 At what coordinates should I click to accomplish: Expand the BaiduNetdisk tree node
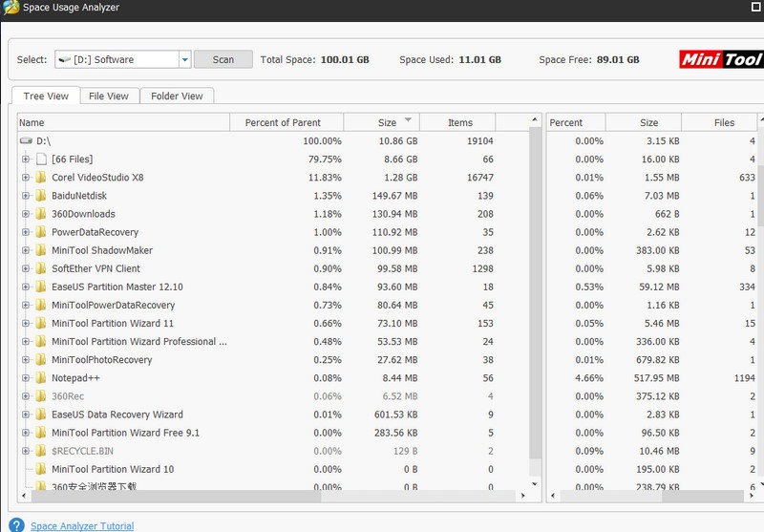(x=26, y=196)
